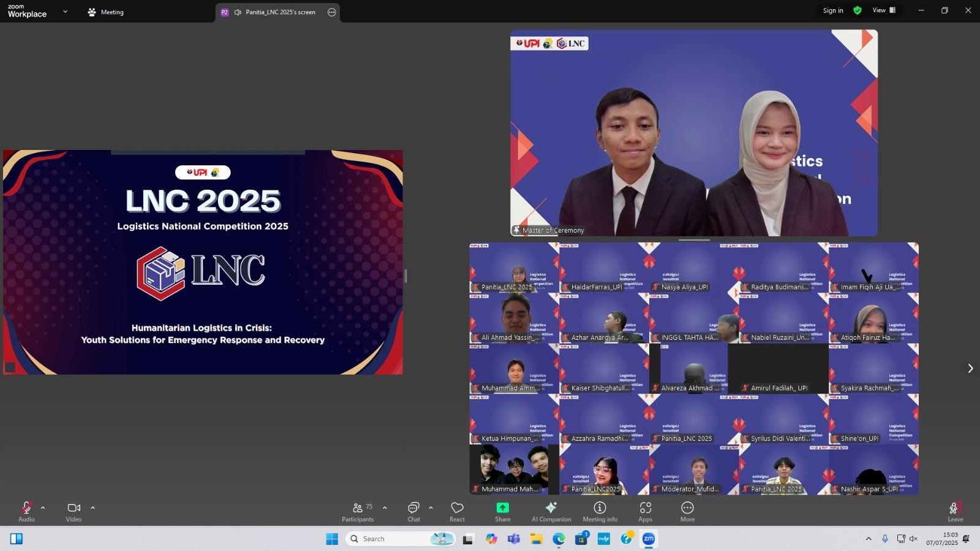The width and height of the screenshot is (980, 551).
Task: Show hidden system tray icons
Action: [868, 539]
